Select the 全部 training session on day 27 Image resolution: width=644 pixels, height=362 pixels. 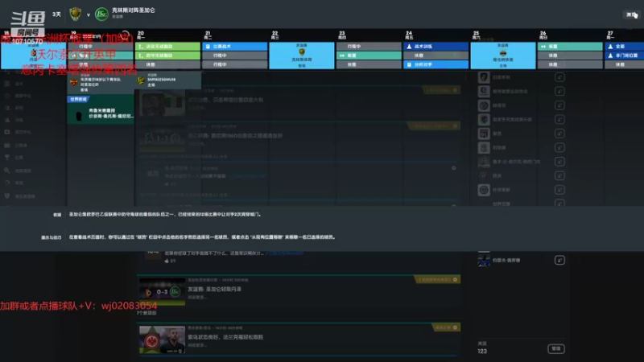pyautogui.click(x=625, y=47)
